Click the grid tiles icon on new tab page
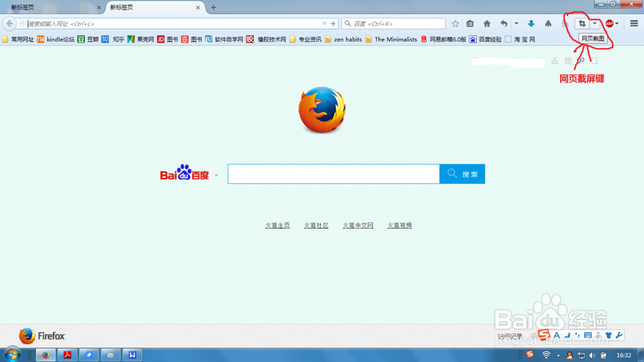The image size is (644, 362). (x=568, y=61)
